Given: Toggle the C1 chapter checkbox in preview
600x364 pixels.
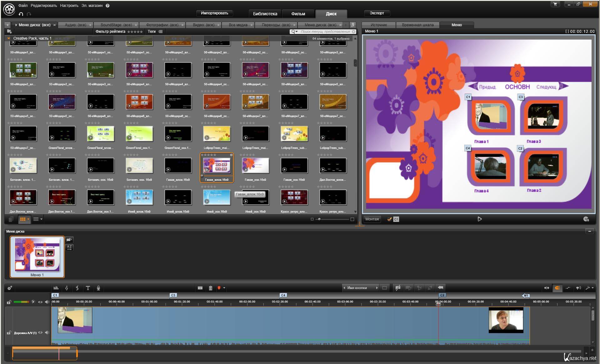Looking at the screenshot, I should 389,219.
